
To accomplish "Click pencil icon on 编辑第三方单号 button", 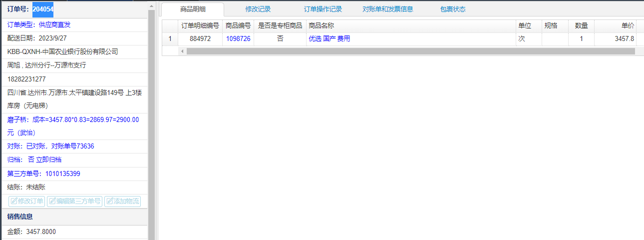I will click(52, 201).
